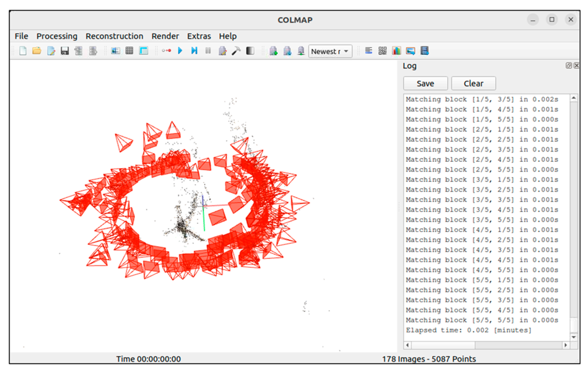
Task: Click the Reconstruct step-by-step icon
Action: tap(194, 51)
